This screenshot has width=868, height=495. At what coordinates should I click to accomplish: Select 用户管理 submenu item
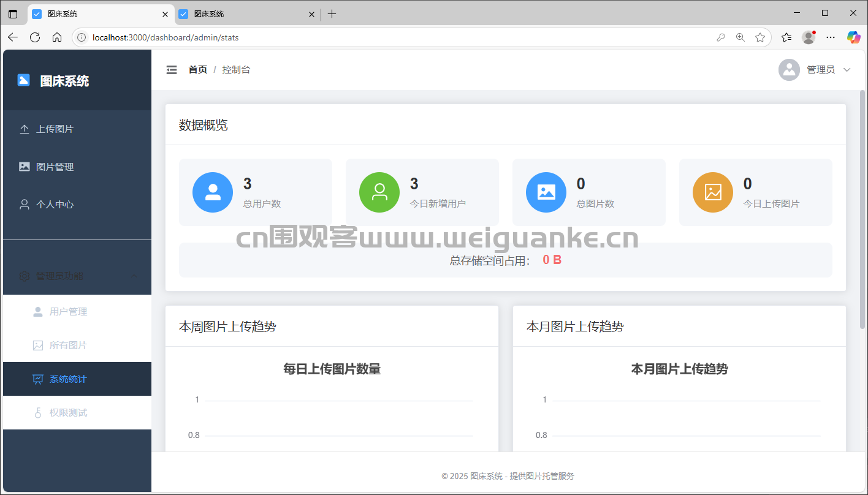tap(77, 312)
